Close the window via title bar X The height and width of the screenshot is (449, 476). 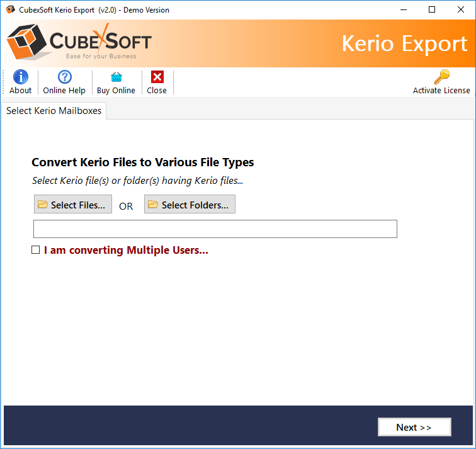(x=460, y=9)
